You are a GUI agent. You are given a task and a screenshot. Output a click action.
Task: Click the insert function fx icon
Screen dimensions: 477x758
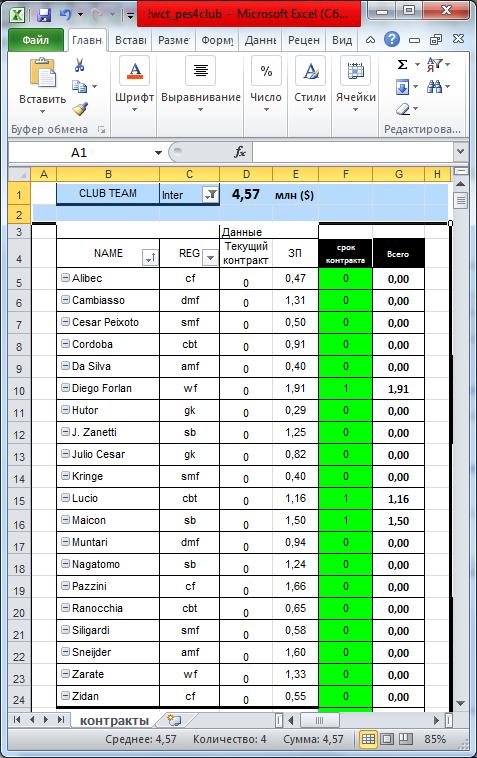click(240, 152)
